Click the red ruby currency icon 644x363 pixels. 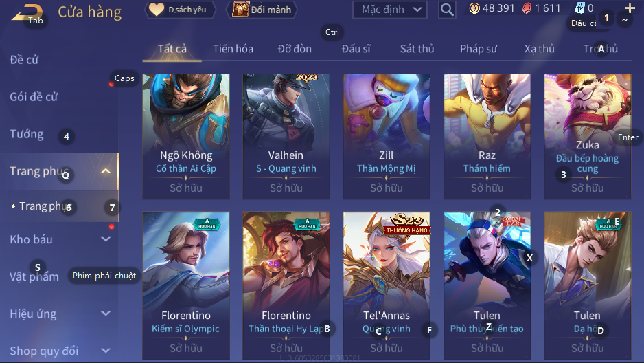[527, 8]
